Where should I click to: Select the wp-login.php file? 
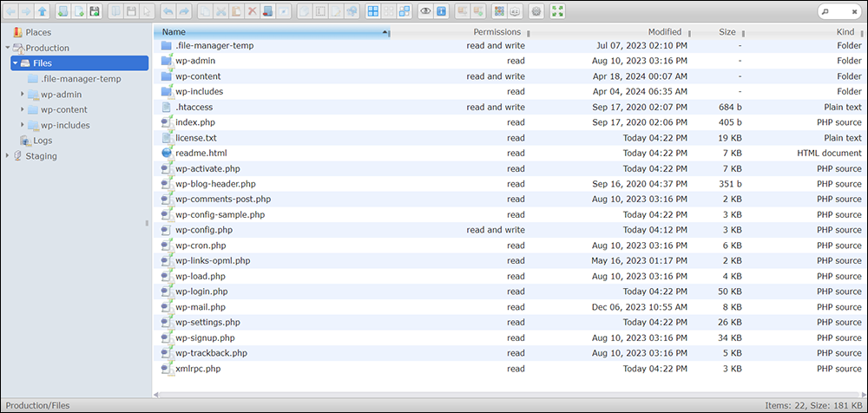(x=510, y=292)
